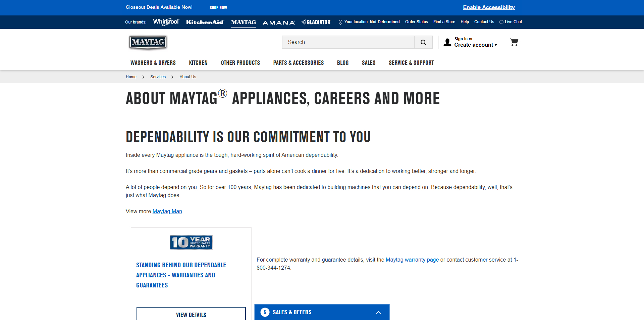Select the Whirlpool brand logo
644x320 pixels.
tap(166, 21)
